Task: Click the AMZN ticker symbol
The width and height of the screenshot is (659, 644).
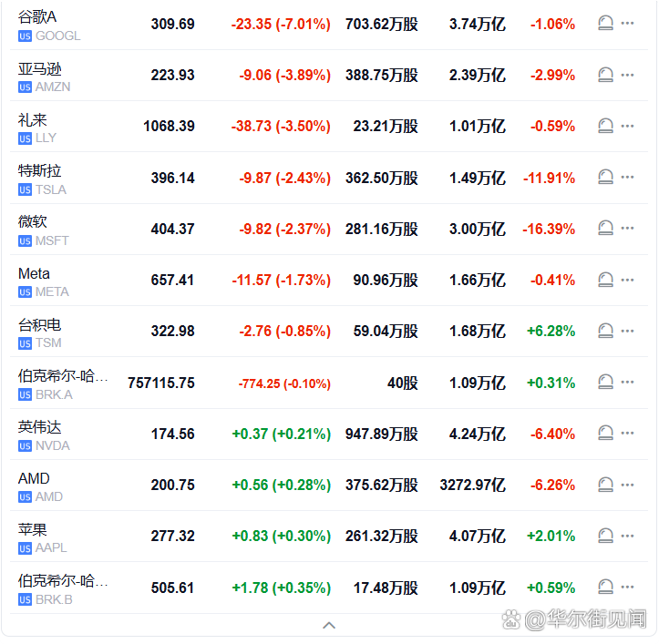Action: click(53, 87)
